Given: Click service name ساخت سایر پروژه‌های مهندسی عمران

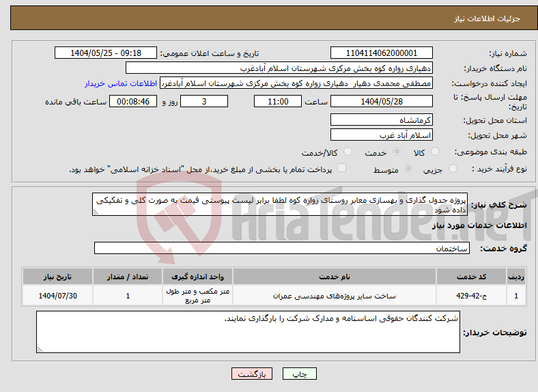Looking at the screenshot, I should click(334, 296).
